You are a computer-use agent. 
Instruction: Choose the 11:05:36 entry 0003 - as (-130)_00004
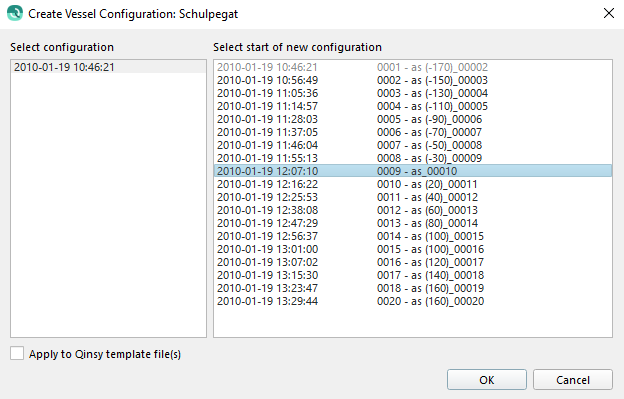[413, 93]
